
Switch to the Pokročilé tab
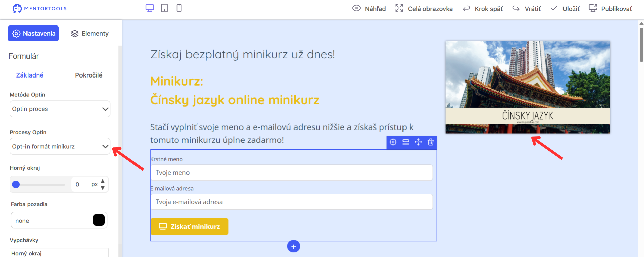point(89,75)
